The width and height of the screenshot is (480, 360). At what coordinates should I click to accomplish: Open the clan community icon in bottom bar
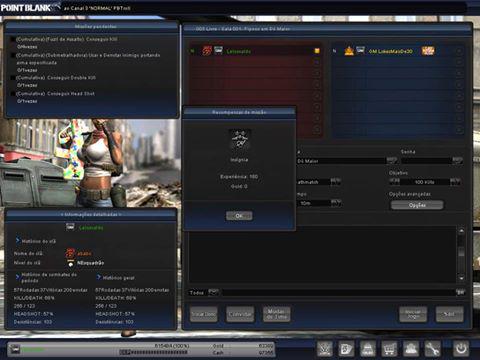411,349
